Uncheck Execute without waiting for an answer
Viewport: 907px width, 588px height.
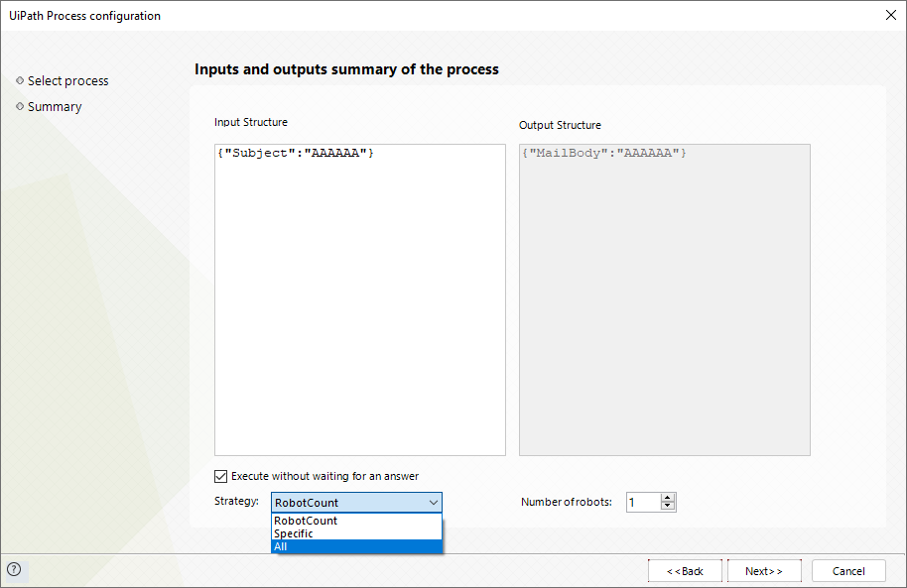220,476
